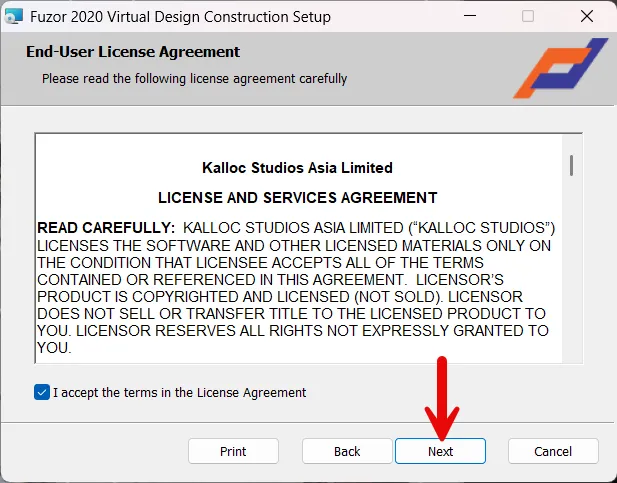
Task: Click the 'End-User License Agreement' header
Action: pos(133,52)
